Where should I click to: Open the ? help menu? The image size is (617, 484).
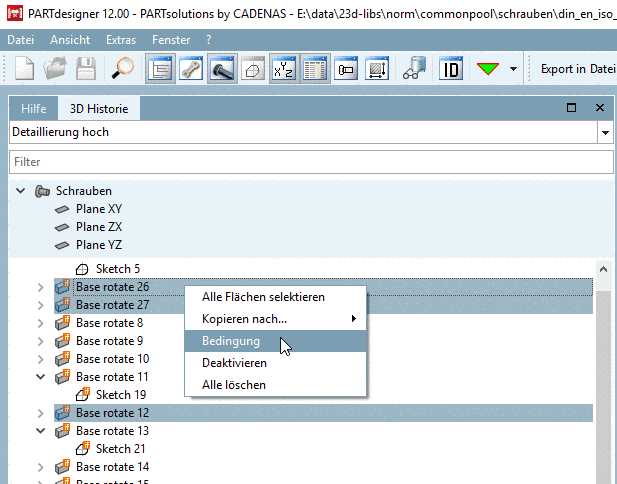coord(209,40)
